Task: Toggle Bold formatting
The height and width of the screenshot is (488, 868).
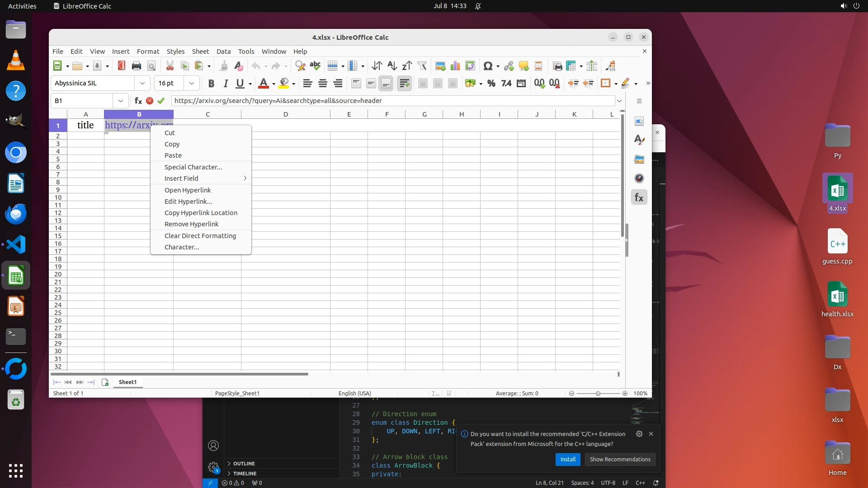Action: [211, 83]
